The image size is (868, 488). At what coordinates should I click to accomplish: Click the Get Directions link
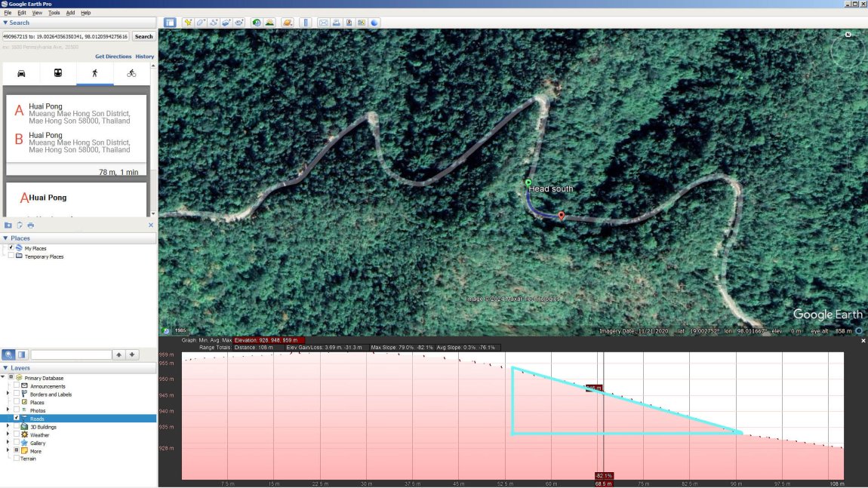(x=113, y=57)
